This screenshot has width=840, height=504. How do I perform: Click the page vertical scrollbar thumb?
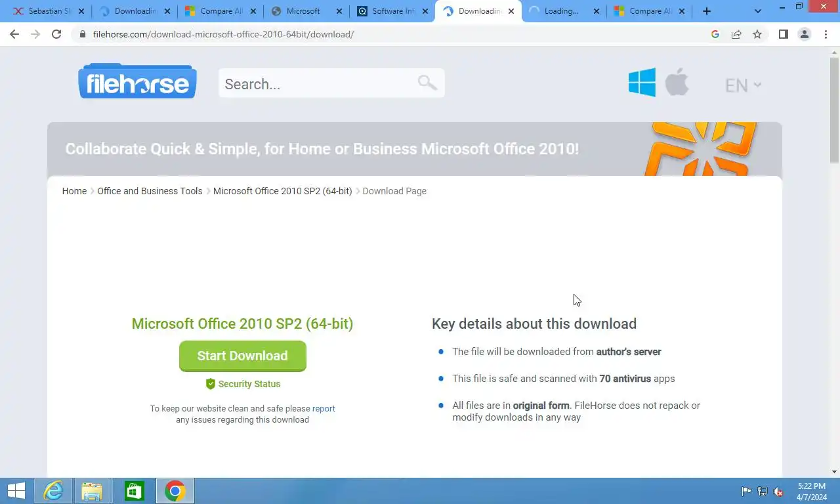click(x=834, y=110)
